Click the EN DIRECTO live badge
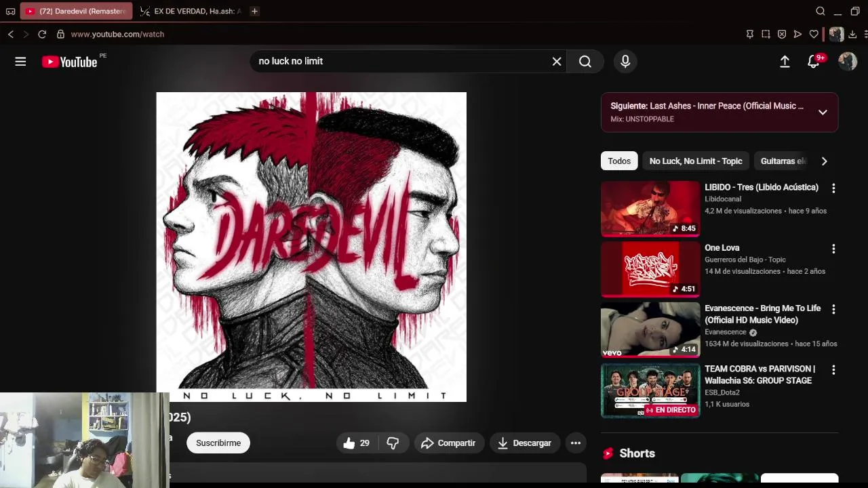This screenshot has width=868, height=488. point(671,410)
